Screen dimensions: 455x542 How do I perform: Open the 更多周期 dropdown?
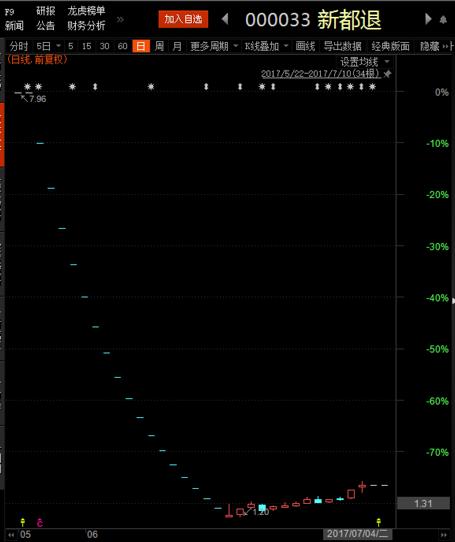coord(214,46)
